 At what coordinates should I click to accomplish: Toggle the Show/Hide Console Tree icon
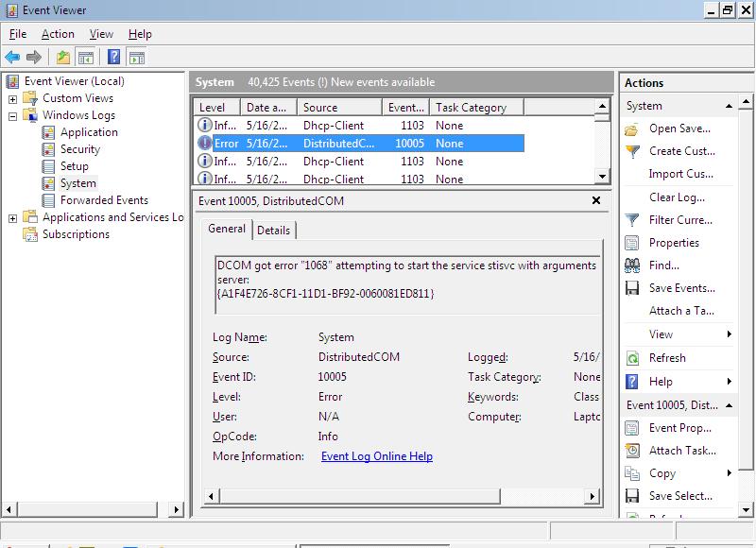pyautogui.click(x=86, y=58)
